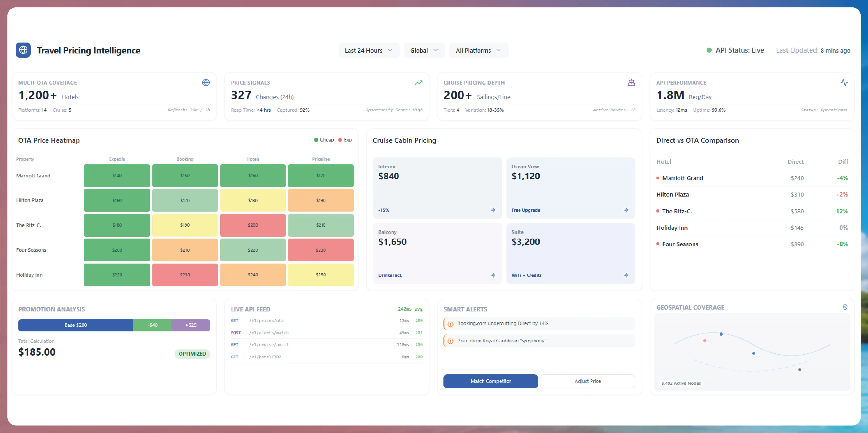Open the Global region dropdown

click(x=424, y=50)
